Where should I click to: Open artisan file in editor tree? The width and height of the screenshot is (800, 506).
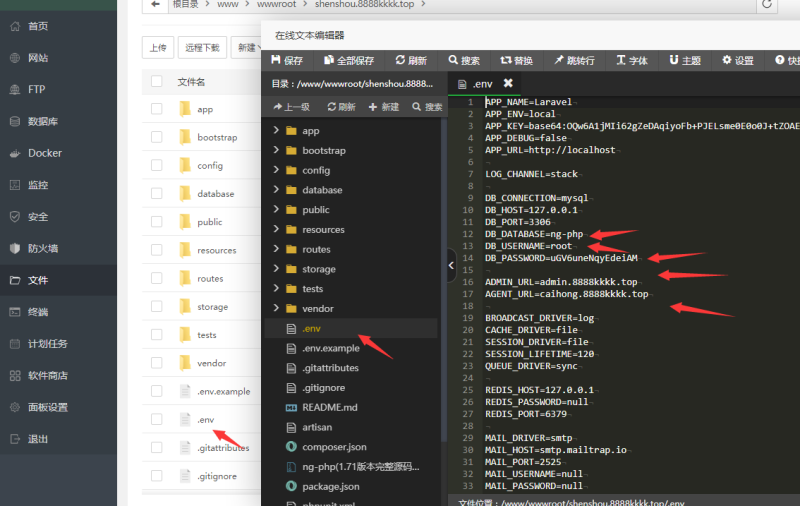[317, 427]
